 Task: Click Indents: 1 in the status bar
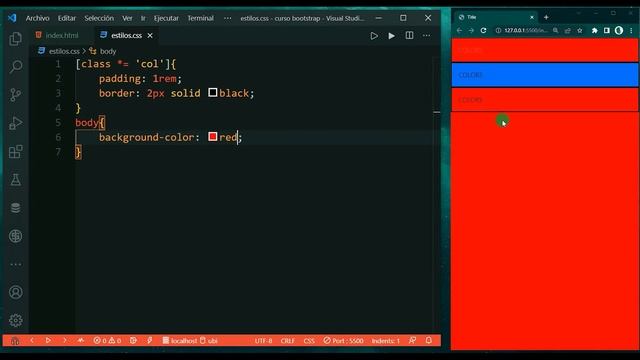coord(386,340)
